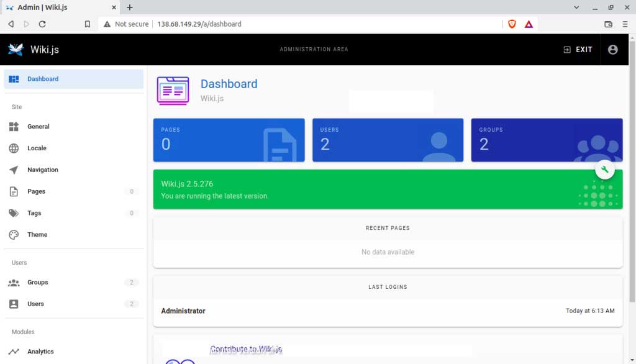Reload the page with the refresh icon

pos(42,24)
